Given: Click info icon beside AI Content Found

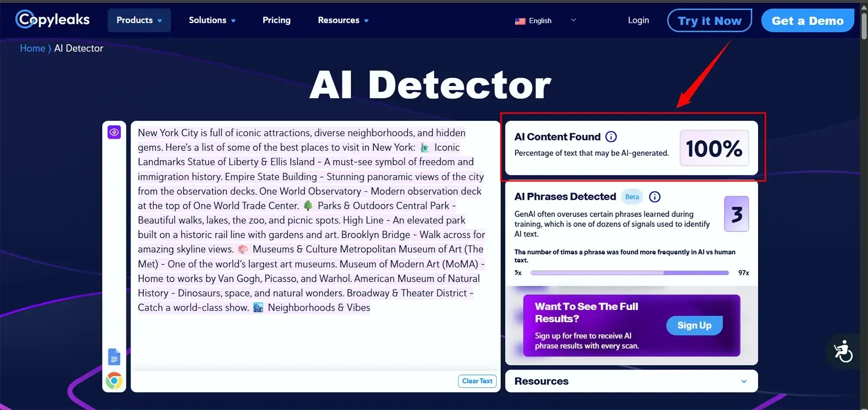Looking at the screenshot, I should 611,137.
